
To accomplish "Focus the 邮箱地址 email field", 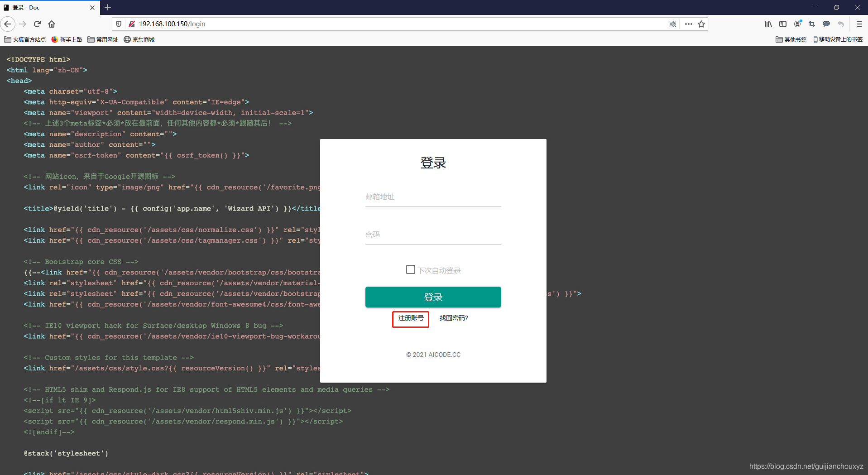I will click(x=433, y=197).
